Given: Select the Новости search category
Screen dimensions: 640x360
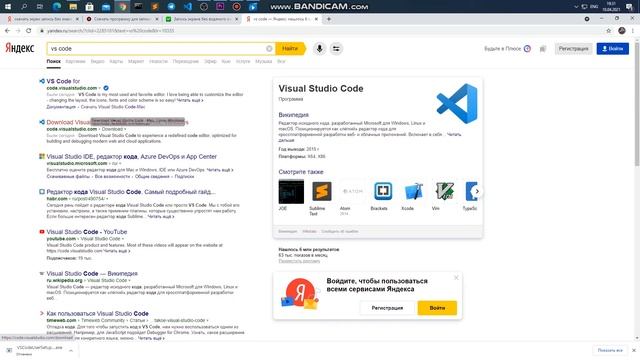Looking at the screenshot, I should [x=158, y=61].
